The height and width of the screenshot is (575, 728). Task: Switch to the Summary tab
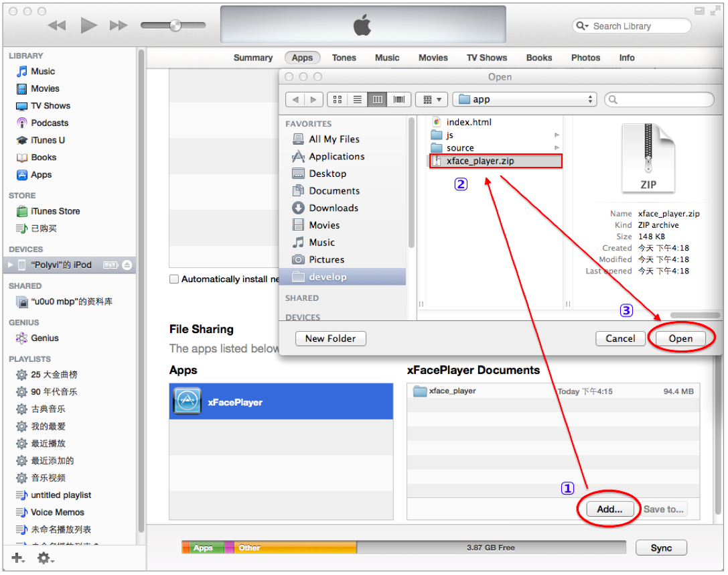tap(253, 58)
